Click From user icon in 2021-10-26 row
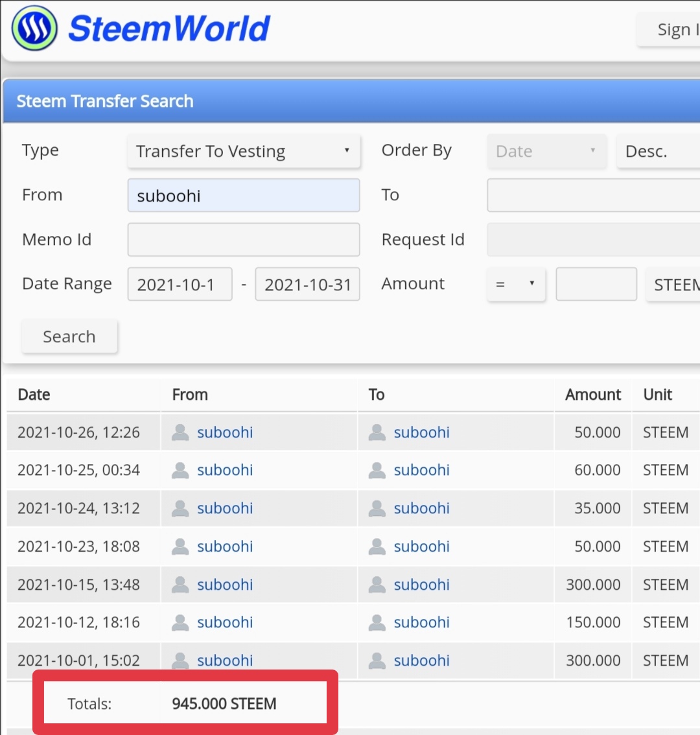This screenshot has height=735, width=700. pyautogui.click(x=180, y=432)
